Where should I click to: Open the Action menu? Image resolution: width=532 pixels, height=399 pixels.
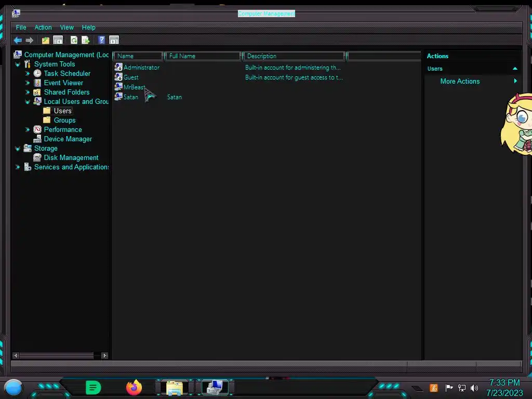(x=43, y=28)
